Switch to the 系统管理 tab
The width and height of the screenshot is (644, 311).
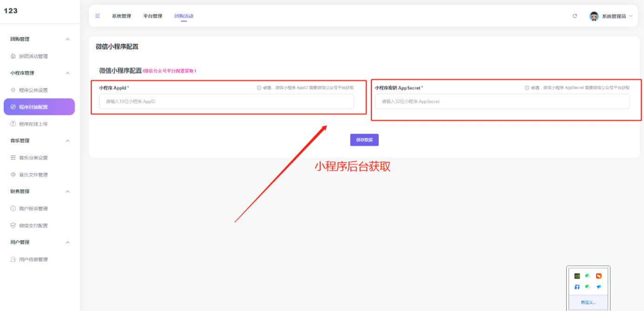[x=121, y=15]
